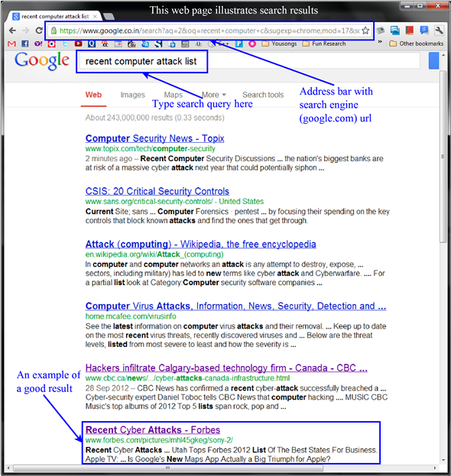Screen dimensions: 451x476
Task: Open the Fun Research bookmarks folder
Action: coord(324,44)
